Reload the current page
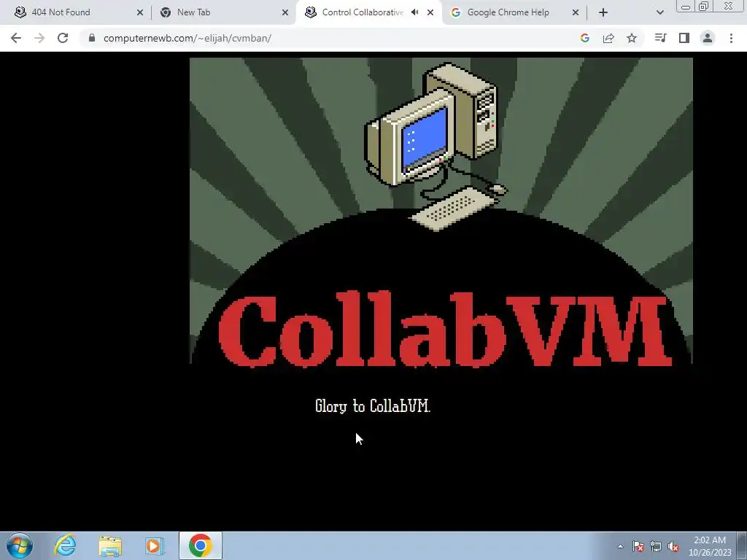747x560 pixels. (x=63, y=38)
